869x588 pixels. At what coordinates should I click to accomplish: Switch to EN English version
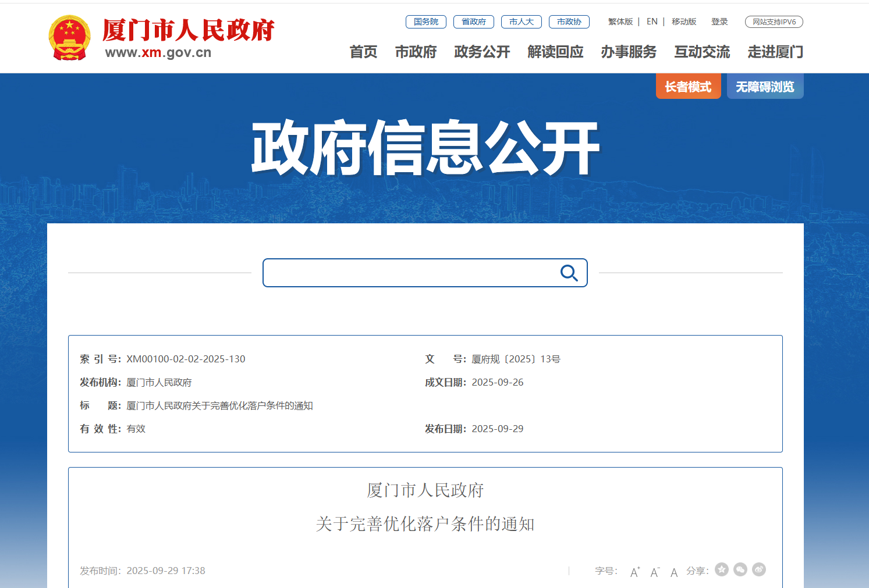point(652,22)
